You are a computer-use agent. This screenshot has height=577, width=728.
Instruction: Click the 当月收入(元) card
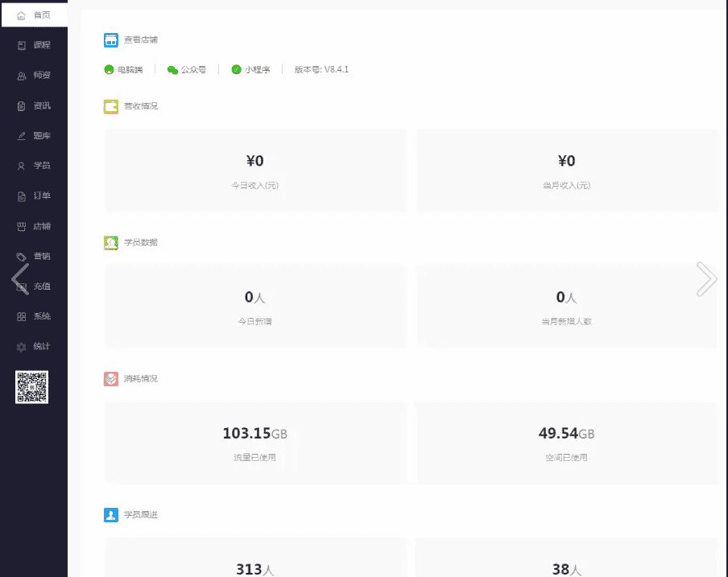pyautogui.click(x=567, y=171)
